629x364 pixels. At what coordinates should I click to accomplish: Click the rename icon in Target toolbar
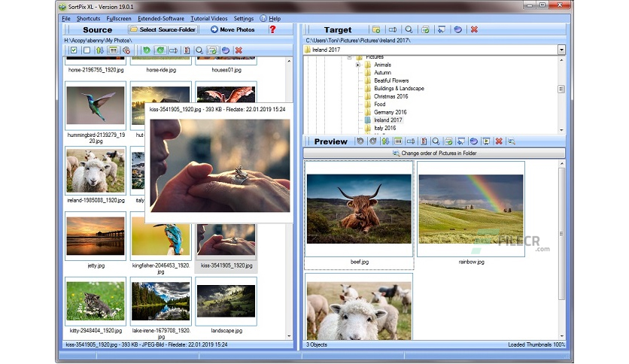393,29
